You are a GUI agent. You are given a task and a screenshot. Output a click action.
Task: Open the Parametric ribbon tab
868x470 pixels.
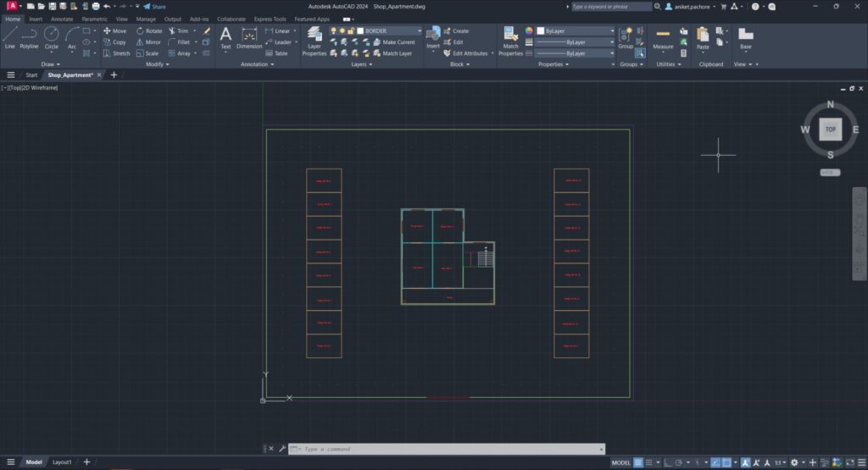[x=95, y=19]
